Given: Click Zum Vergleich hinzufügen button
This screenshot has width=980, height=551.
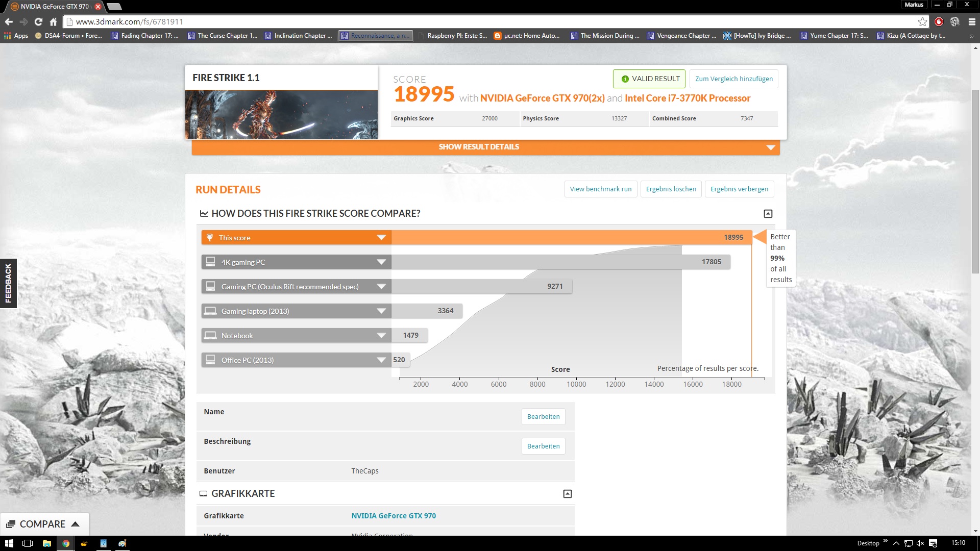Looking at the screenshot, I should [x=733, y=79].
